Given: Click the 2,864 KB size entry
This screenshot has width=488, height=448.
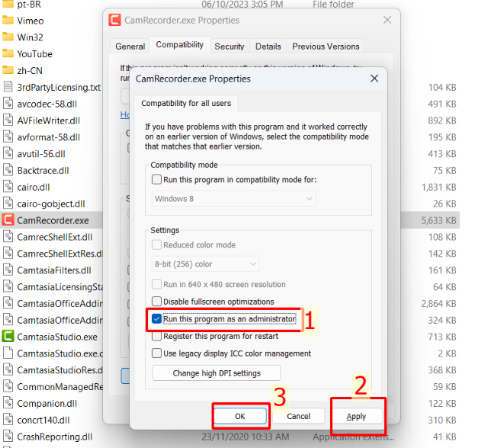Looking at the screenshot, I should coord(439,303).
